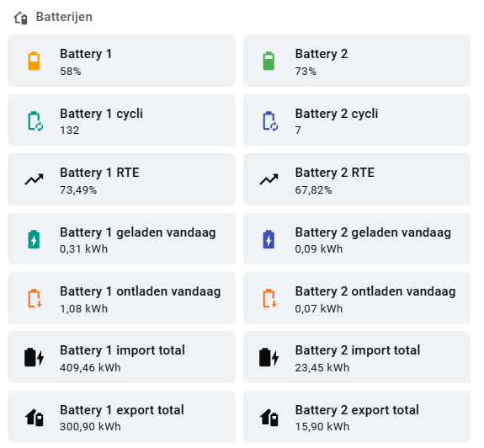Click the Battery 2 import total icon
This screenshot has width=484, height=448.
point(269,357)
